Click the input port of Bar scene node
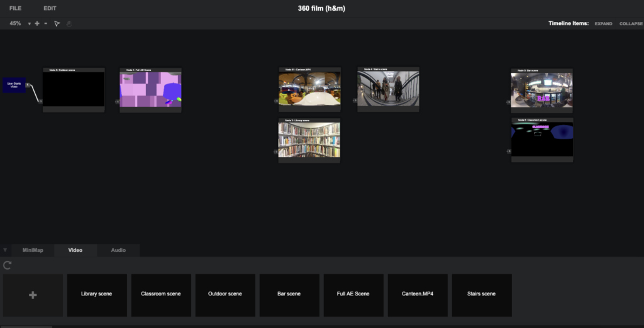Viewport: 644px width, 328px height. 508,102
